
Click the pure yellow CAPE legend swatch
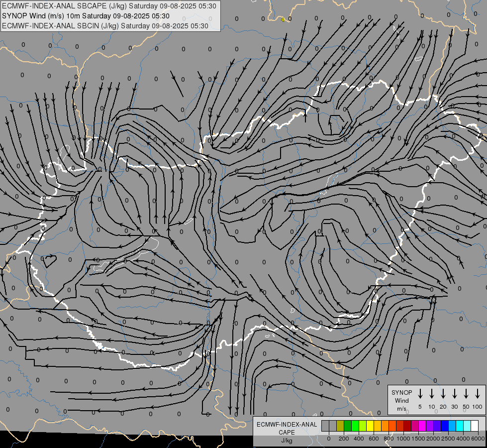coord(371,426)
